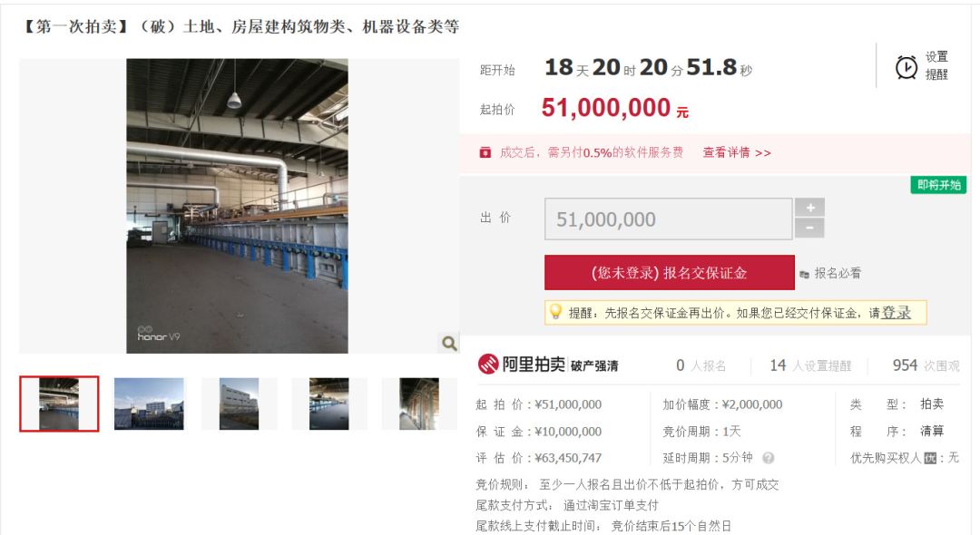Click the 阿里拍卖 logo icon
980x535 pixels.
488,364
